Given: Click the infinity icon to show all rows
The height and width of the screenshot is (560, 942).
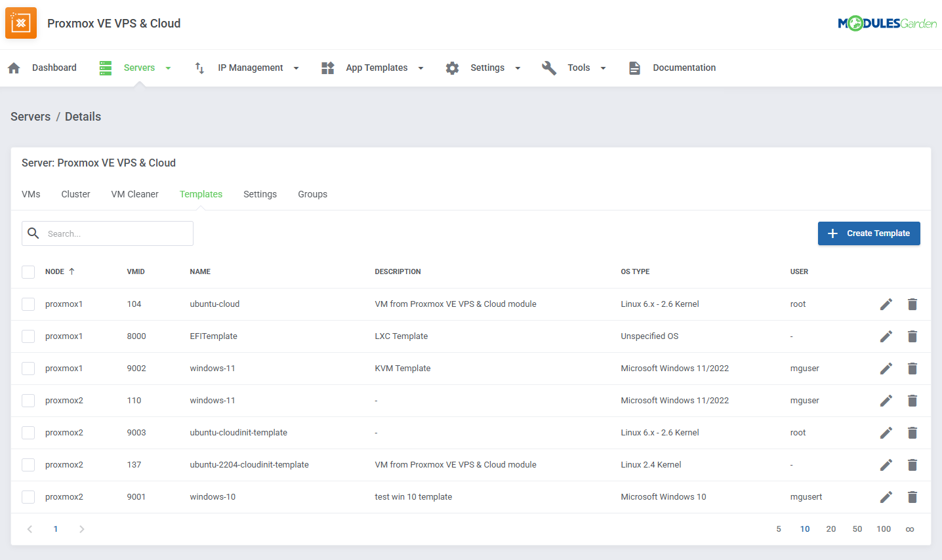Looking at the screenshot, I should click(x=910, y=529).
